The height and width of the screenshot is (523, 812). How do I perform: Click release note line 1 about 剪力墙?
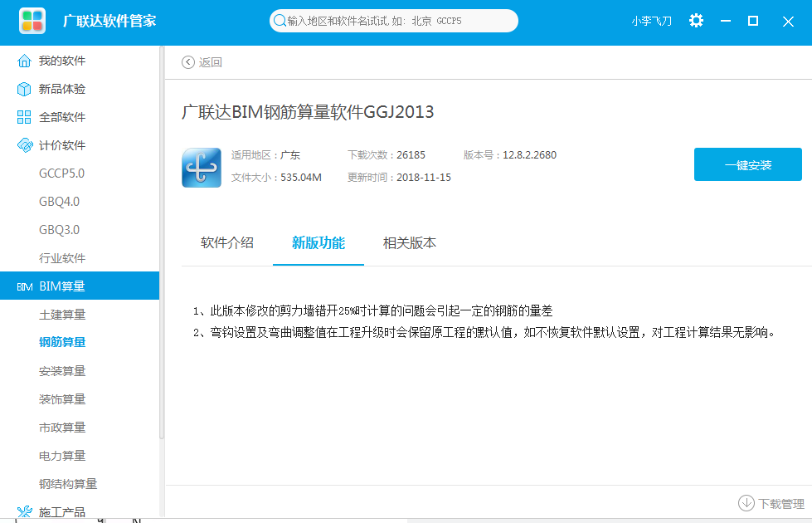coord(372,311)
